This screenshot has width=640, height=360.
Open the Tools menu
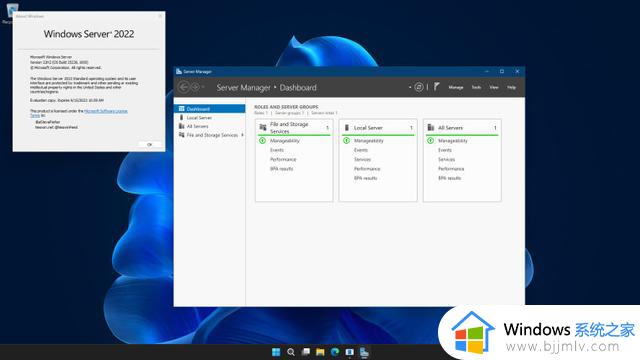[476, 87]
